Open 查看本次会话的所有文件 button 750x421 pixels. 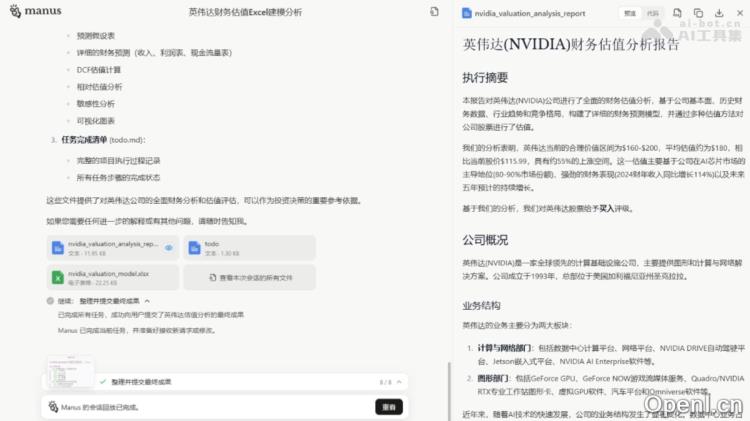point(249,276)
